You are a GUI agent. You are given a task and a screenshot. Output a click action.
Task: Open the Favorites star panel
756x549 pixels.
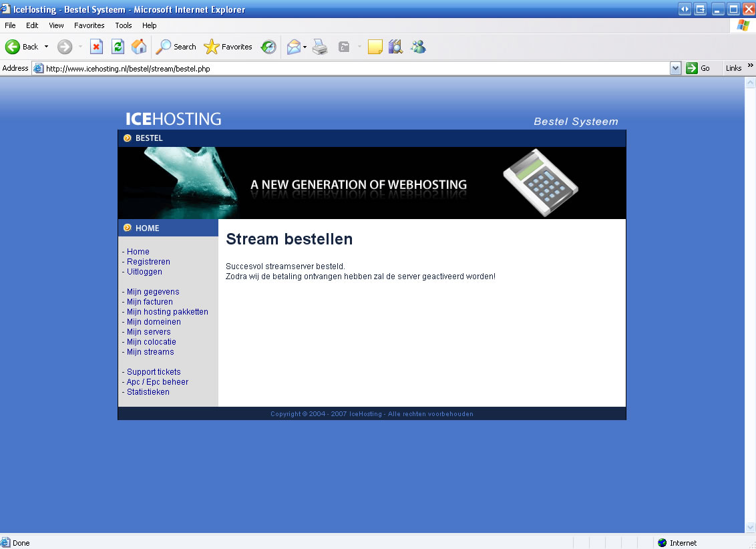tap(228, 47)
